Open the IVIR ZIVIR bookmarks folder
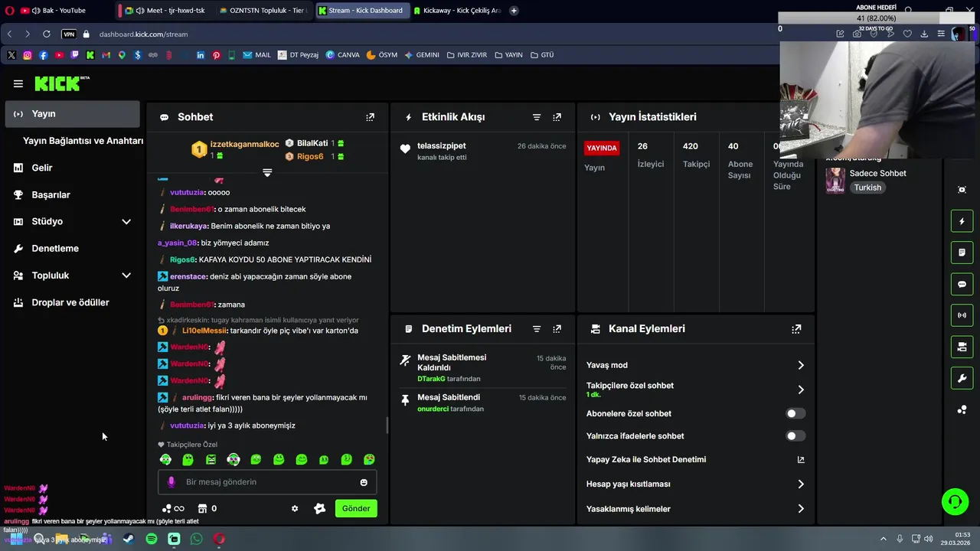Viewport: 980px width, 551px height. click(x=466, y=55)
